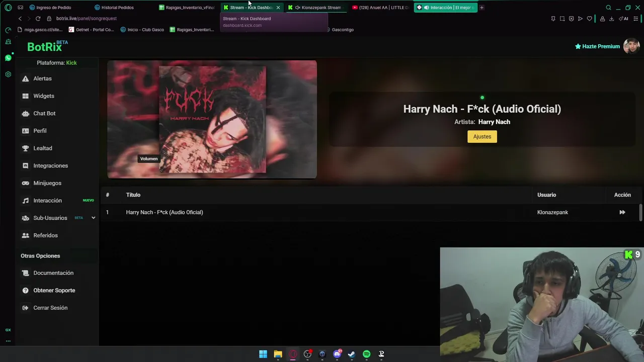Open the Aria AI button
Viewport: 644px width, 362px height.
pyautogui.click(x=624, y=19)
